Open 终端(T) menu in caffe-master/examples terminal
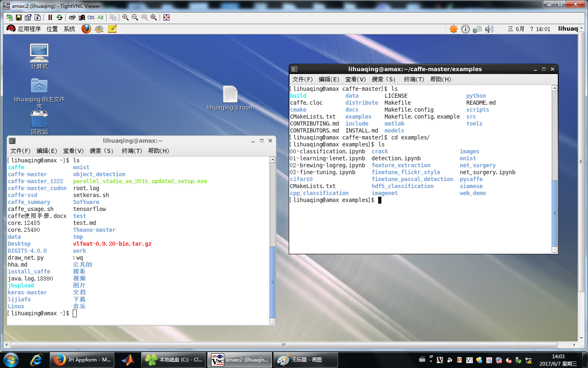 (x=414, y=79)
